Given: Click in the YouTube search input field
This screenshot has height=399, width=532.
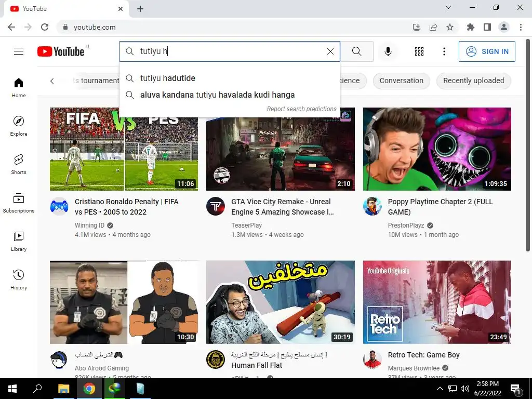Looking at the screenshot, I should [x=231, y=51].
